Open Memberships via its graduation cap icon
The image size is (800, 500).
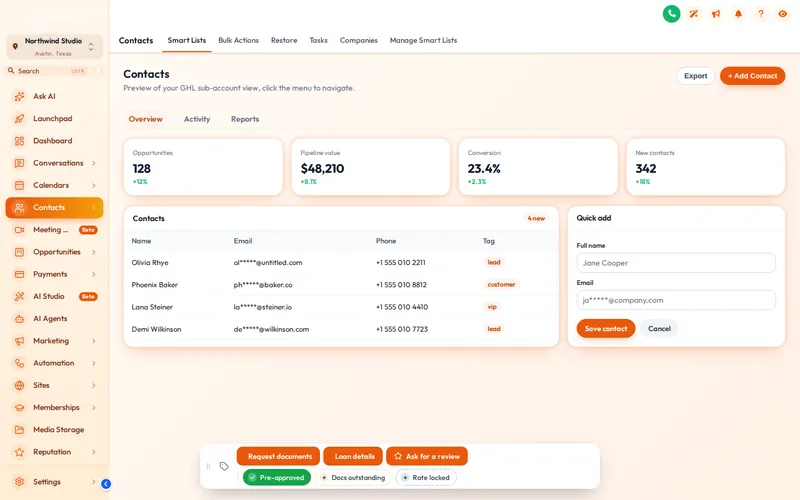19,408
